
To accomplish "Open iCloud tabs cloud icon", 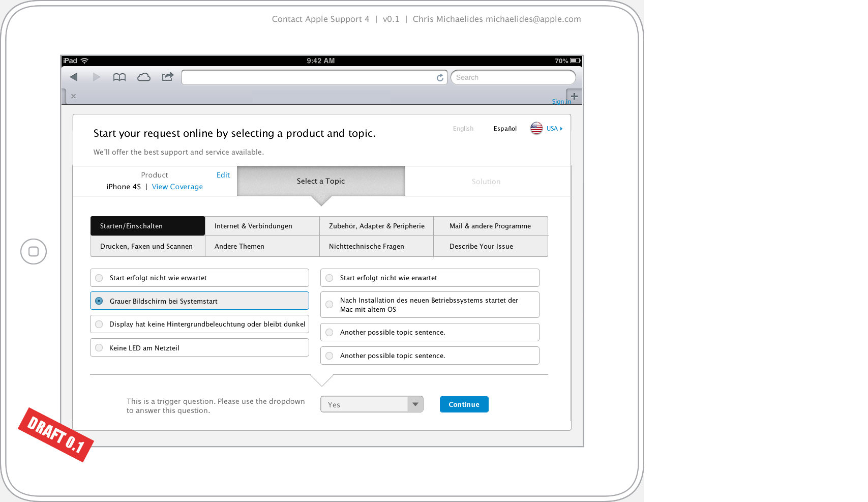I will (x=144, y=77).
